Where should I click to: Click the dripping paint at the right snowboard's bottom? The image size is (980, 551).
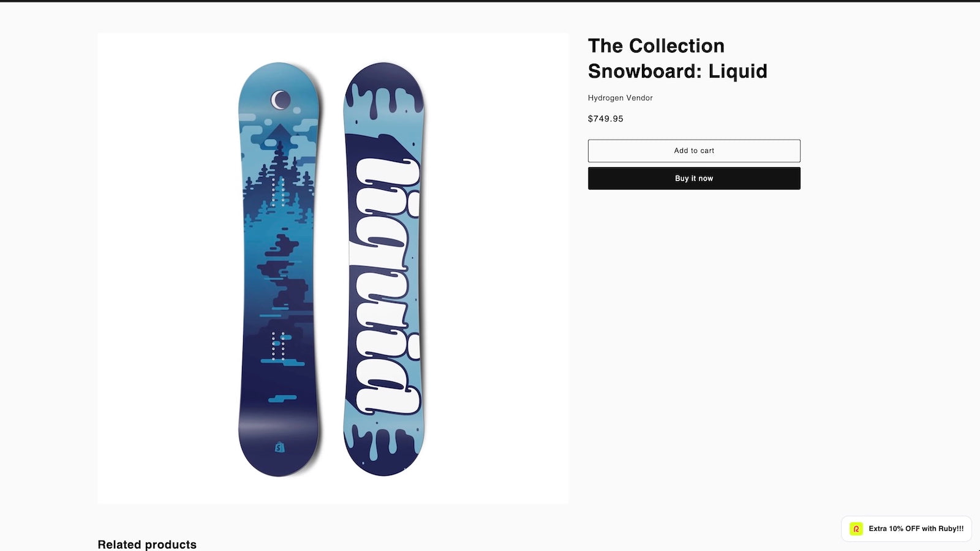click(384, 450)
